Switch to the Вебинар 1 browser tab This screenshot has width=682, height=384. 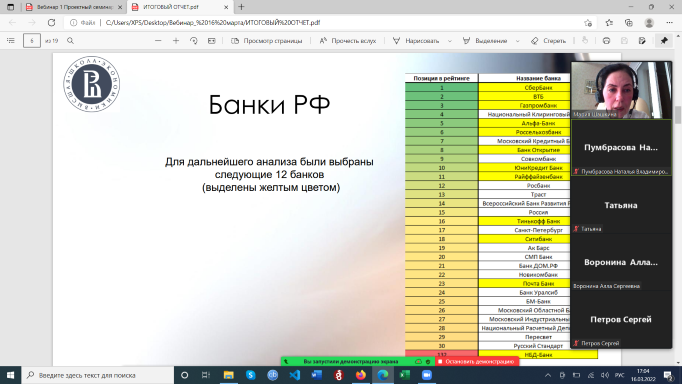70,7
